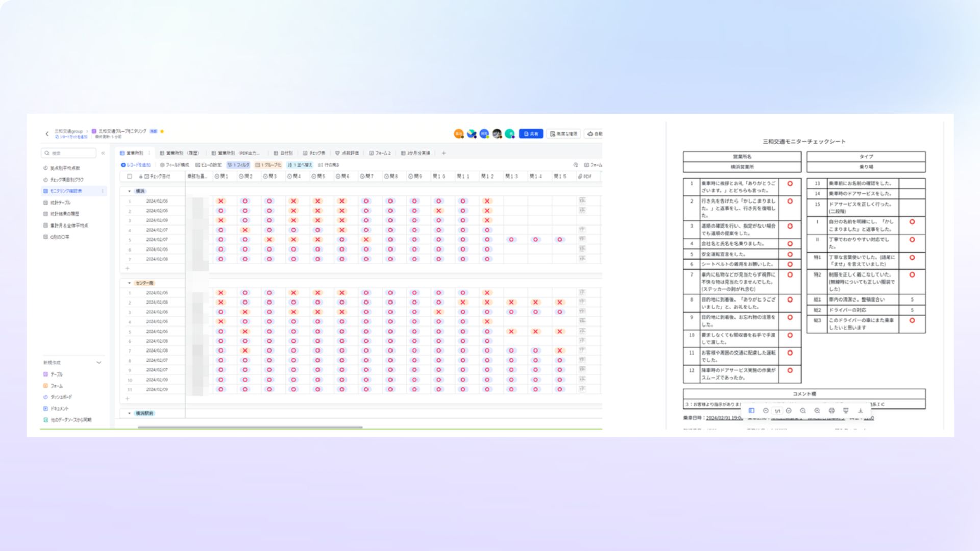Screen dimensions: 980x551
Task: Tick the select-all checkbox in table header
Action: (129, 177)
